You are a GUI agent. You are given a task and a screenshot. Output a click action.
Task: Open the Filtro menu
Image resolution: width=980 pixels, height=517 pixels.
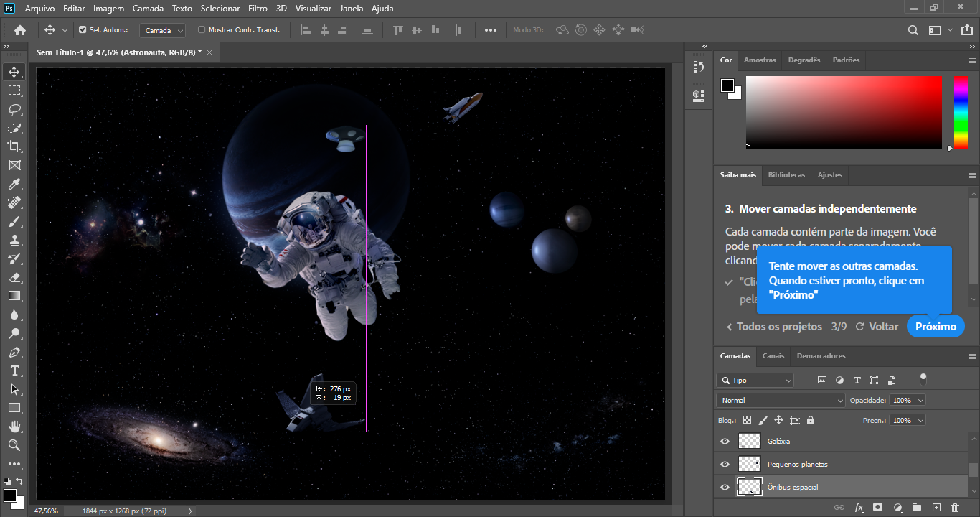258,9
